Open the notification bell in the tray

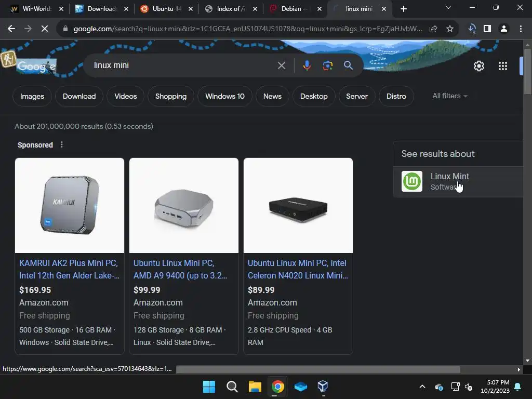518,387
